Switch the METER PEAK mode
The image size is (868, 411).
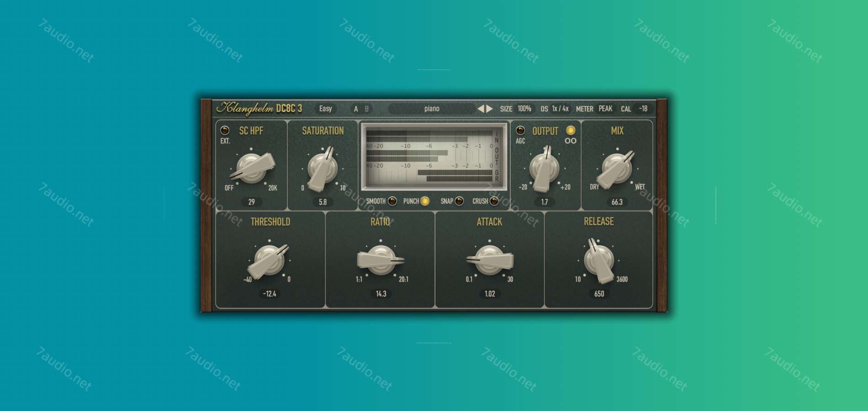[605, 109]
